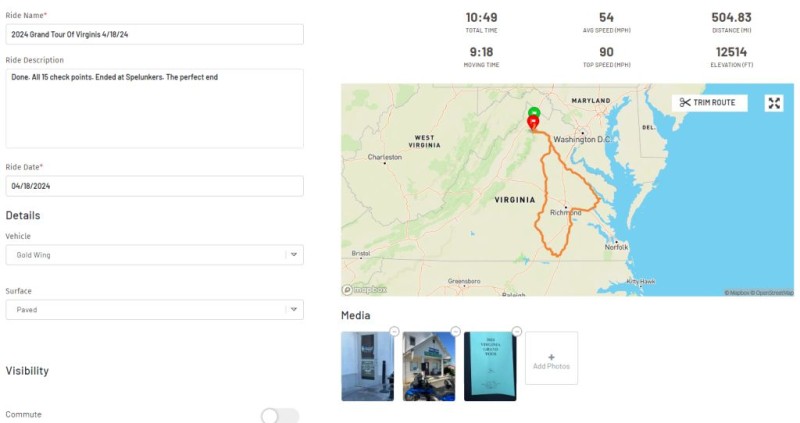Expand the map to fullscreen
800x423 pixels.
pyautogui.click(x=774, y=103)
